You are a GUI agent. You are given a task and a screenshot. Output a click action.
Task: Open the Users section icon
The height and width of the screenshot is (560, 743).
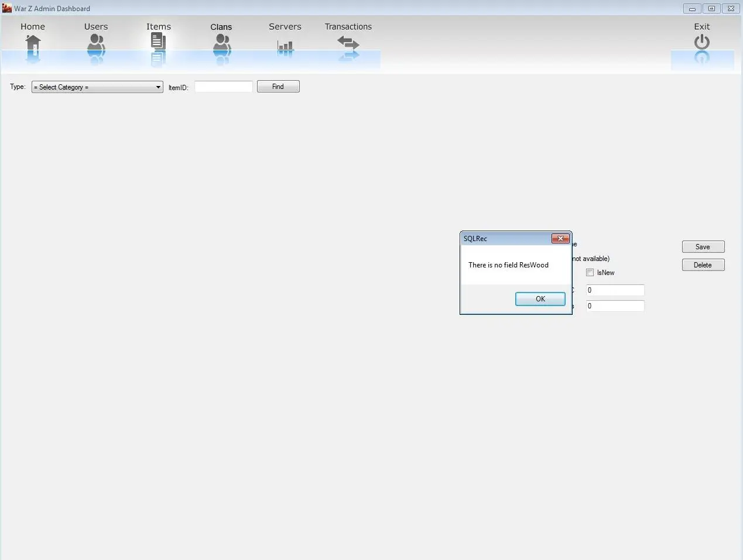[96, 44]
